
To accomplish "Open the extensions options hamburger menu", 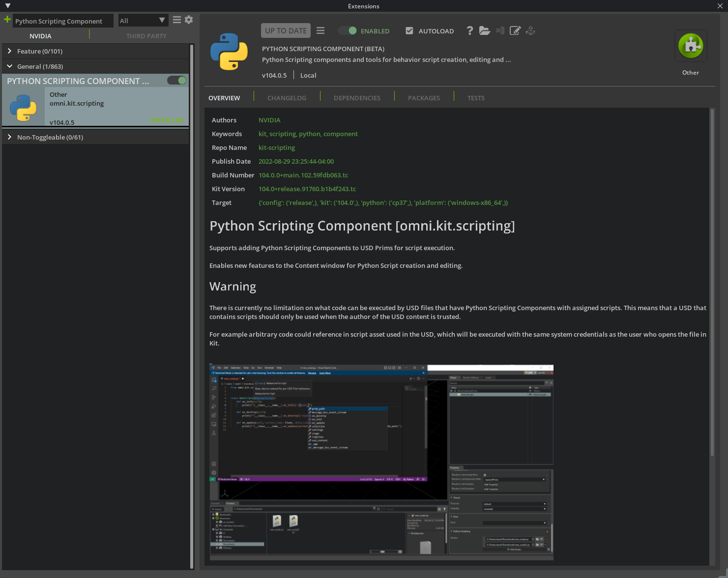I will click(177, 20).
